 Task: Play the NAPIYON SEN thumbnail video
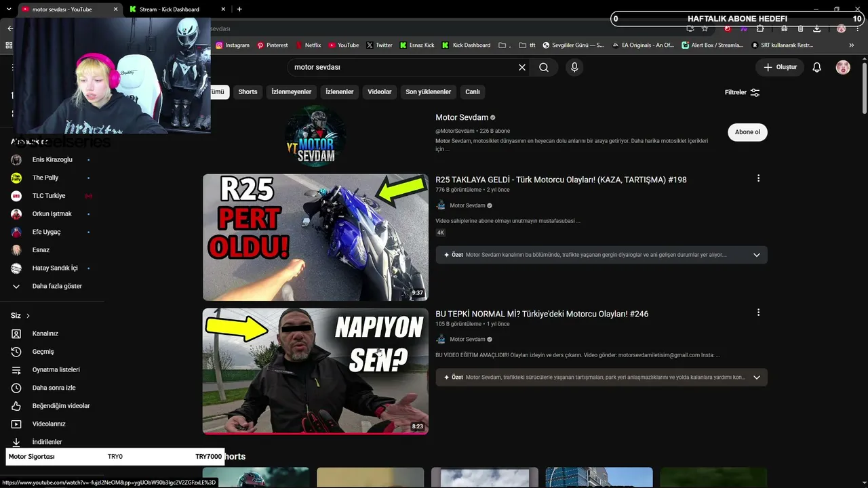click(315, 371)
